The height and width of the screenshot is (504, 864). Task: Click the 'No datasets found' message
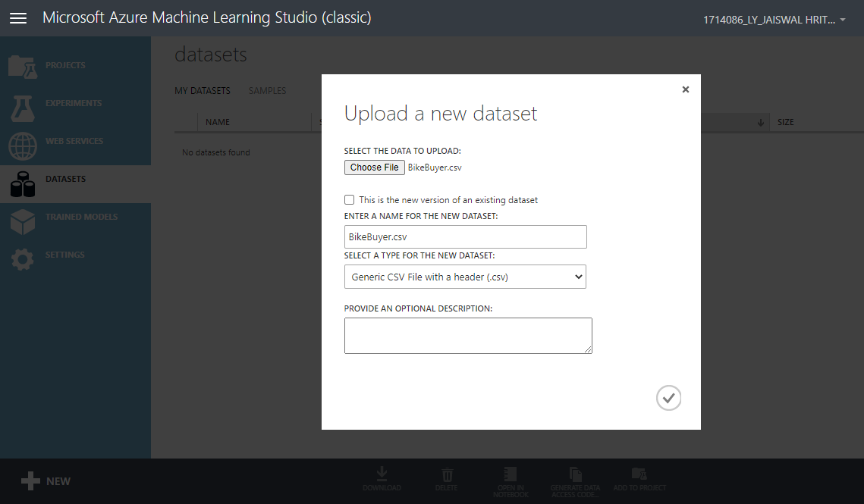click(x=216, y=152)
